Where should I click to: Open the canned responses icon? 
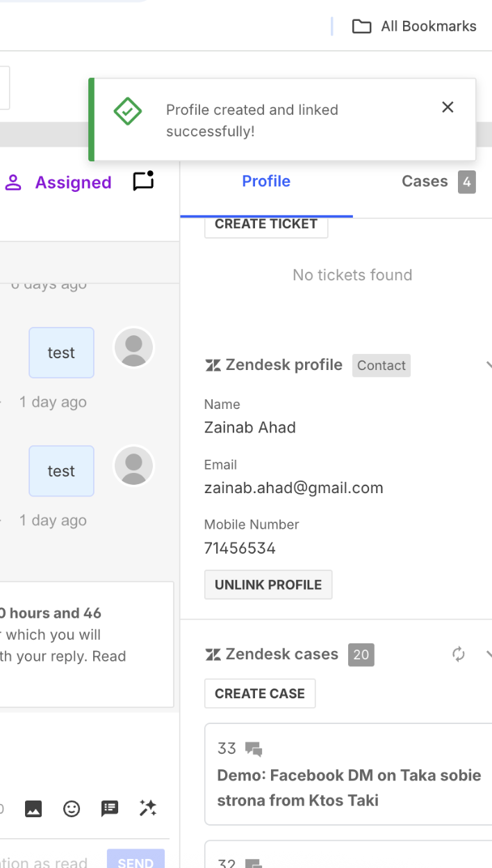(x=110, y=808)
